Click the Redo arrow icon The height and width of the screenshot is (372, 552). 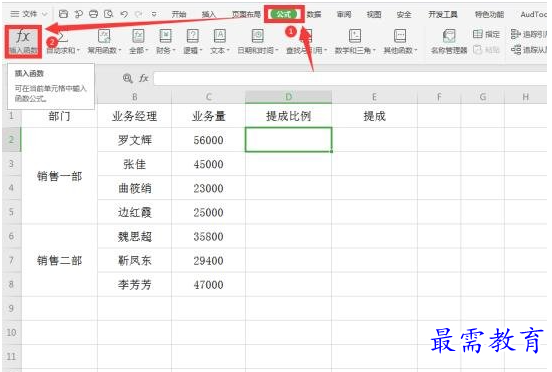[139, 14]
